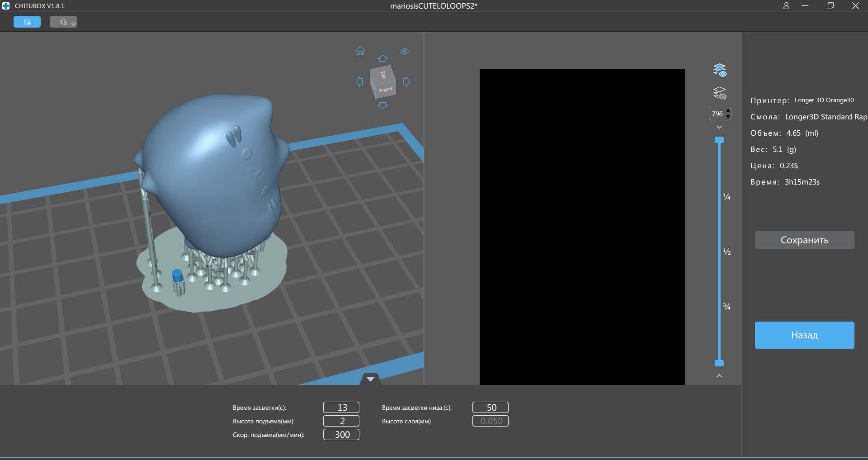The height and width of the screenshot is (460, 868).
Task: Hide layers with the crossed-eye layer icon
Action: coord(719,93)
